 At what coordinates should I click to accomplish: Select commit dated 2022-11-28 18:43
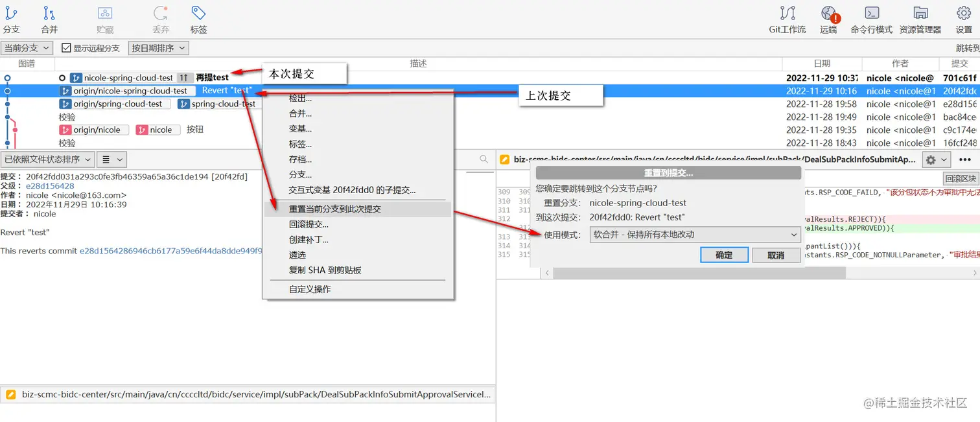point(490,143)
